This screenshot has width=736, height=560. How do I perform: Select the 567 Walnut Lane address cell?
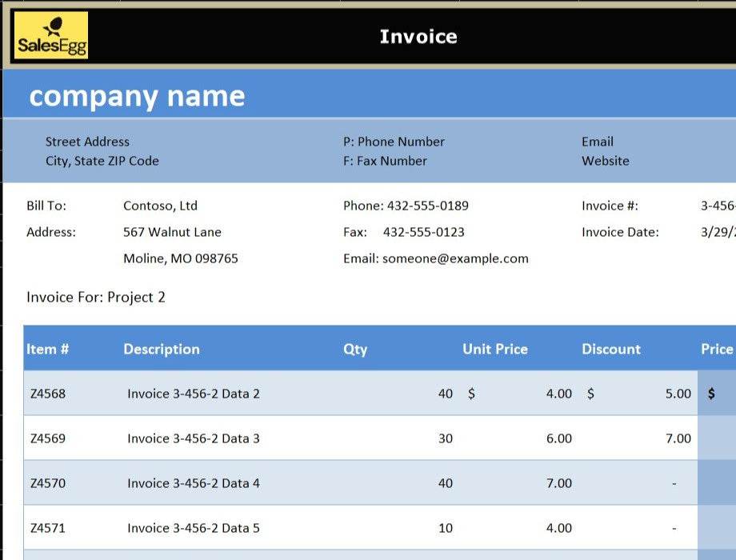tap(172, 232)
